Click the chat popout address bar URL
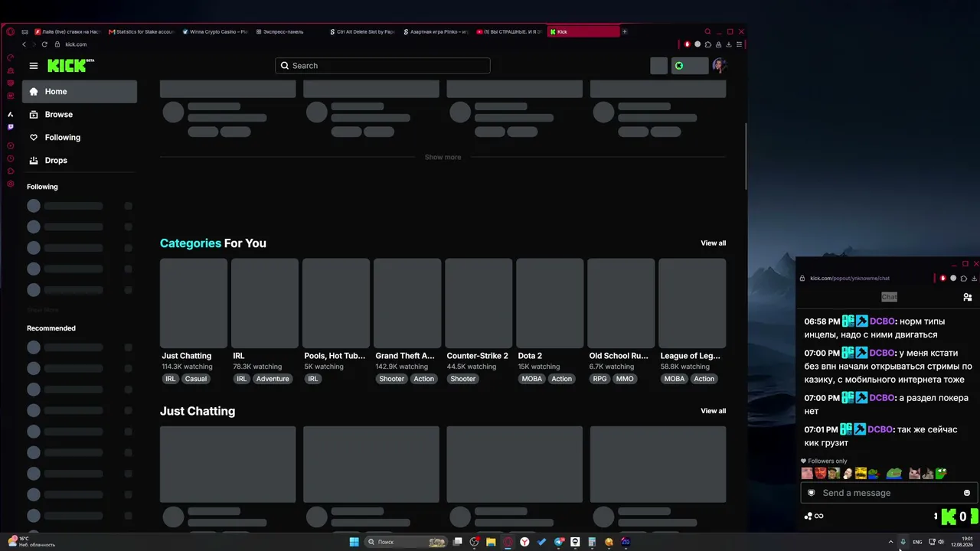 coord(850,279)
